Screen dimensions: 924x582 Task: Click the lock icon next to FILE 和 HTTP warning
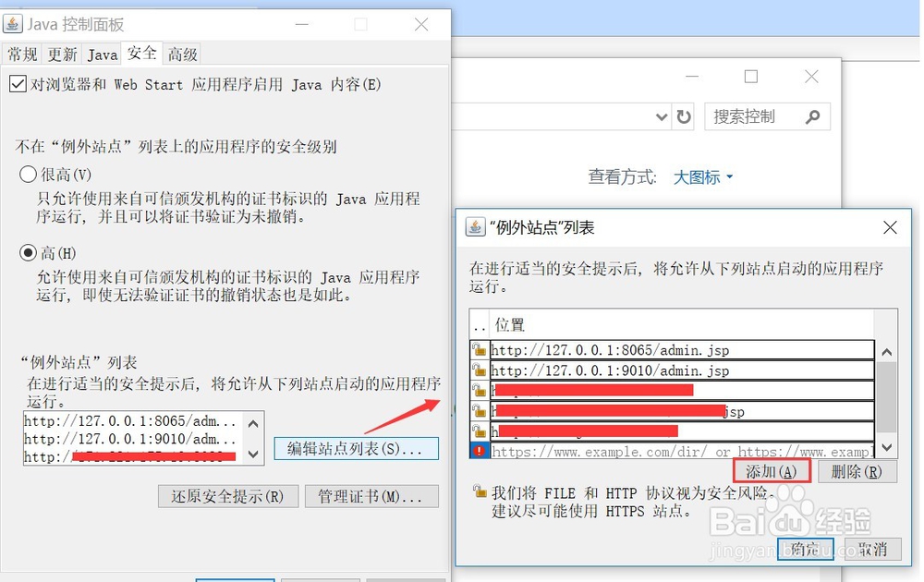point(480,491)
